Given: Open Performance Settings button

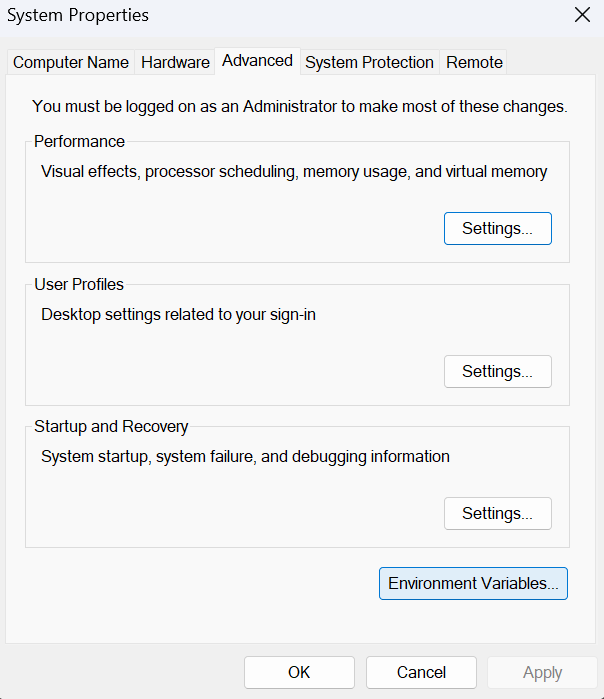Looking at the screenshot, I should pyautogui.click(x=497, y=228).
